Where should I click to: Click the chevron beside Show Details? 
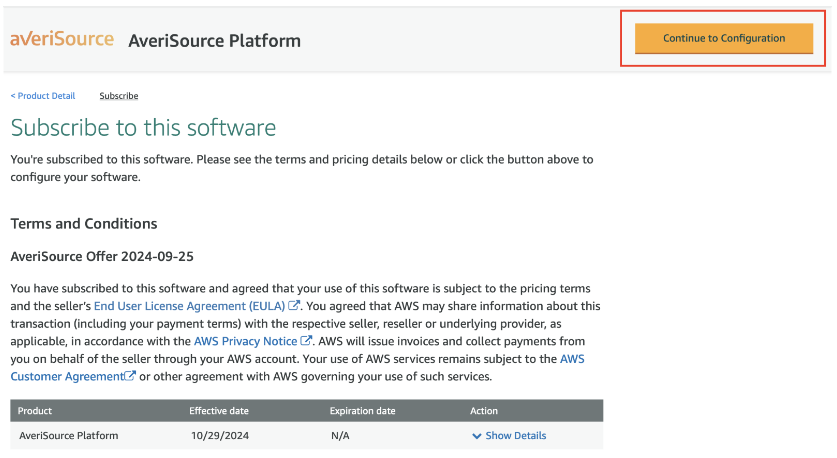pos(477,436)
